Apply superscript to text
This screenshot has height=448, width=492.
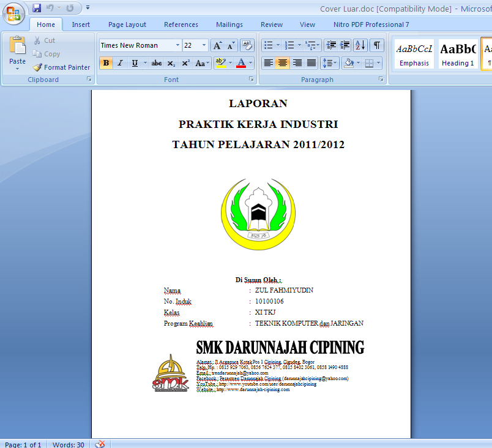[185, 63]
